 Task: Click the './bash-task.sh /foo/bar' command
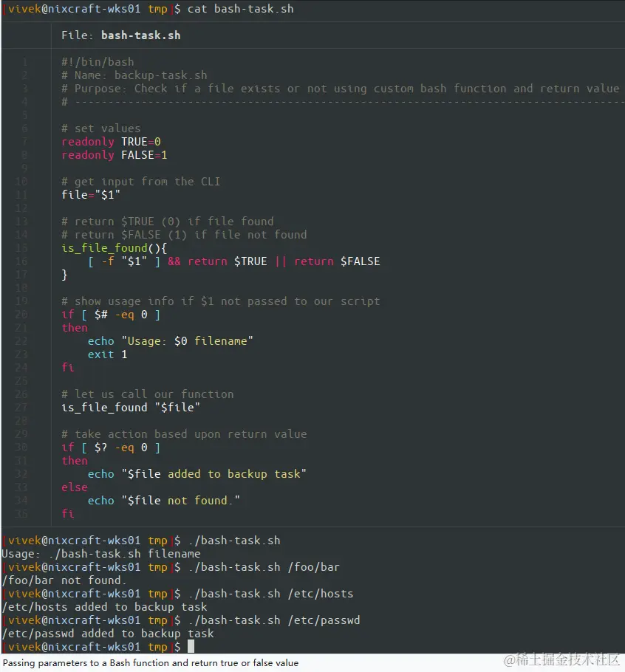pos(264,567)
